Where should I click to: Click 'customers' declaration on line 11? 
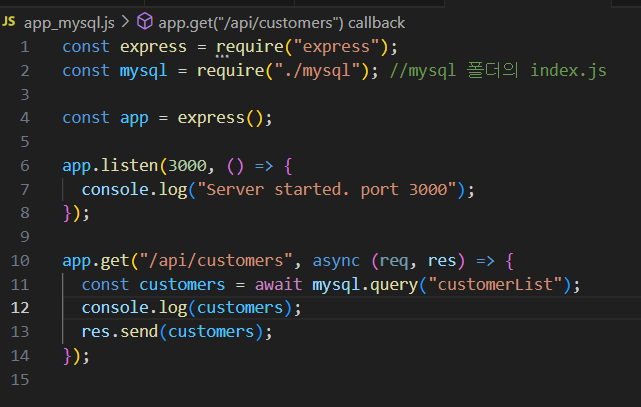[x=182, y=284]
